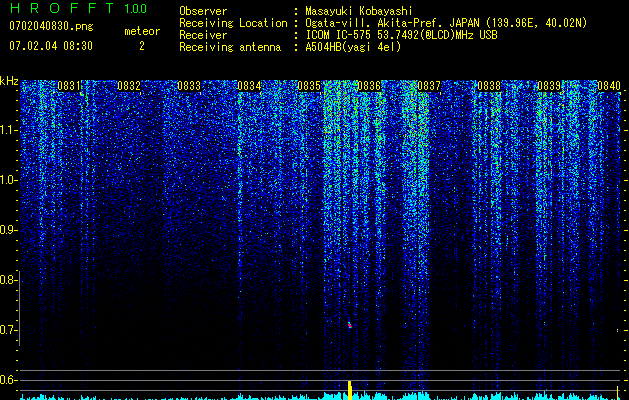Click the meteor count value 2
Image resolution: width=629 pixels, height=400 pixels.
142,46
